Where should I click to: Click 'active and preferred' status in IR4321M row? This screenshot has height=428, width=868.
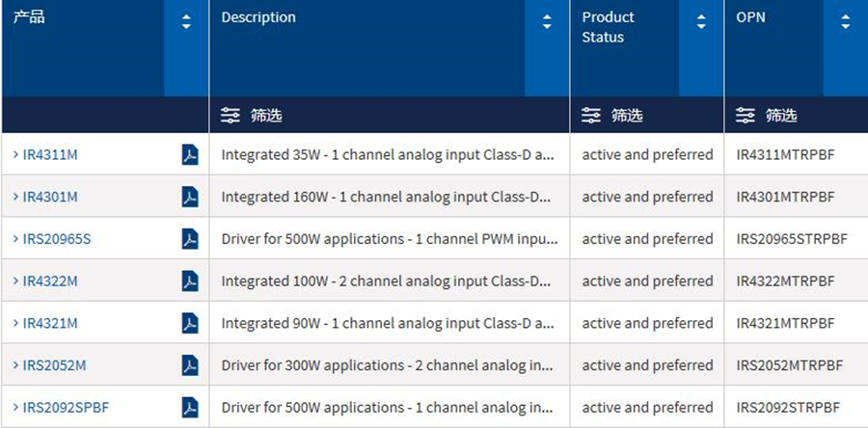[647, 323]
